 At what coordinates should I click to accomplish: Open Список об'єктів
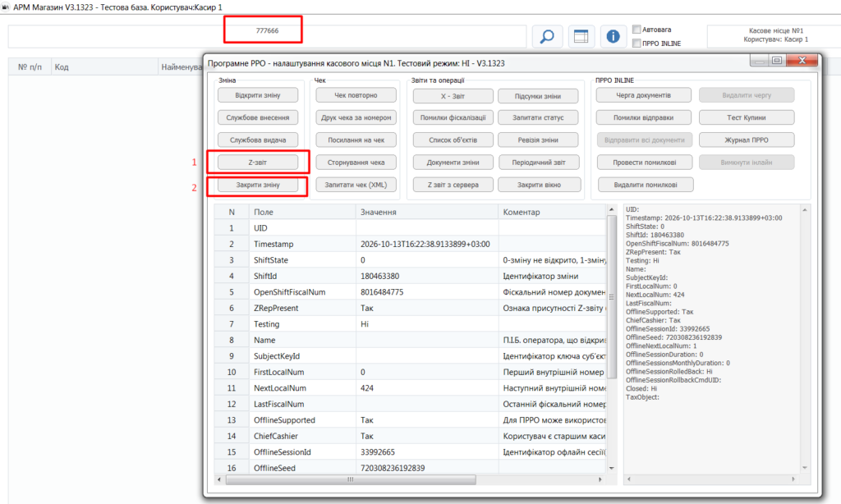pyautogui.click(x=453, y=140)
